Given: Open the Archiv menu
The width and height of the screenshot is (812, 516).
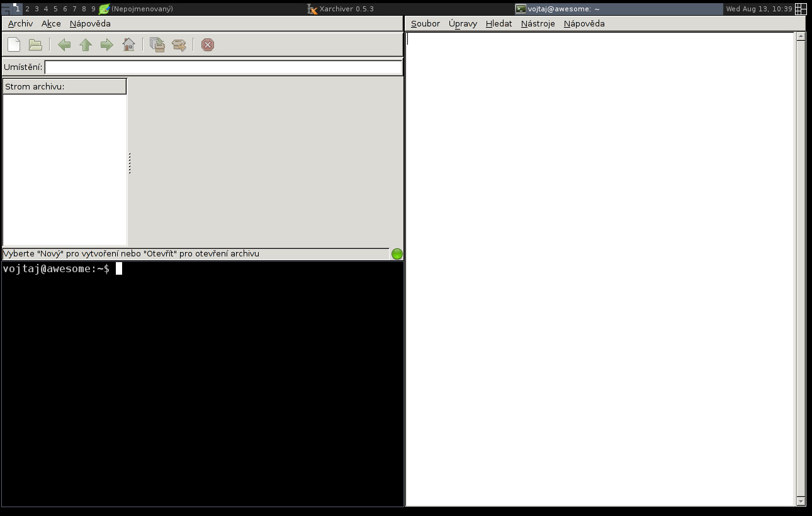Looking at the screenshot, I should [20, 23].
